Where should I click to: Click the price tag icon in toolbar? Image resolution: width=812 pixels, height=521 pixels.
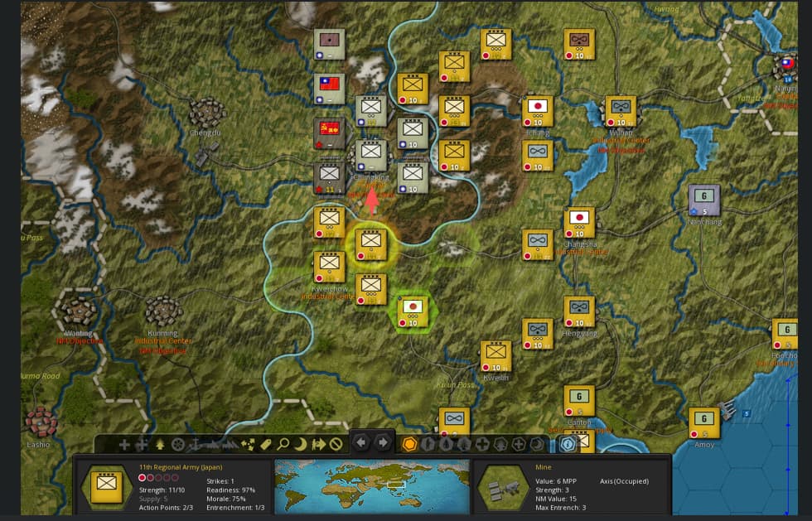coord(266,444)
